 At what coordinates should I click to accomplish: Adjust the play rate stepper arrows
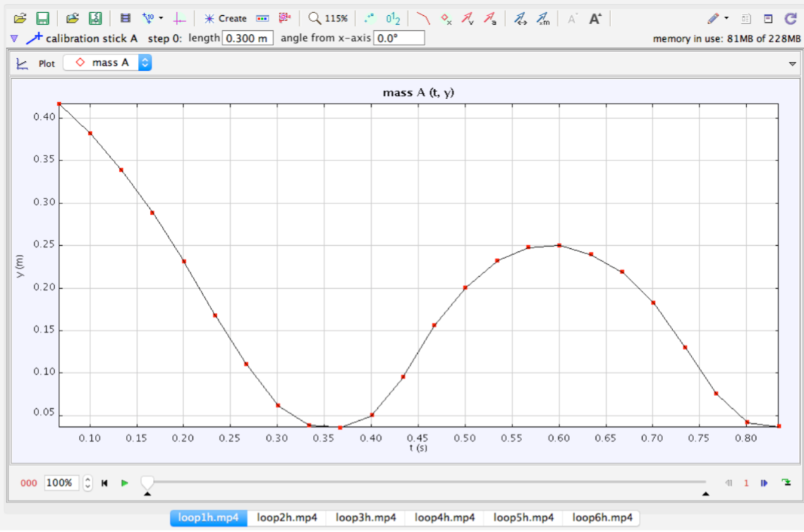(x=88, y=483)
